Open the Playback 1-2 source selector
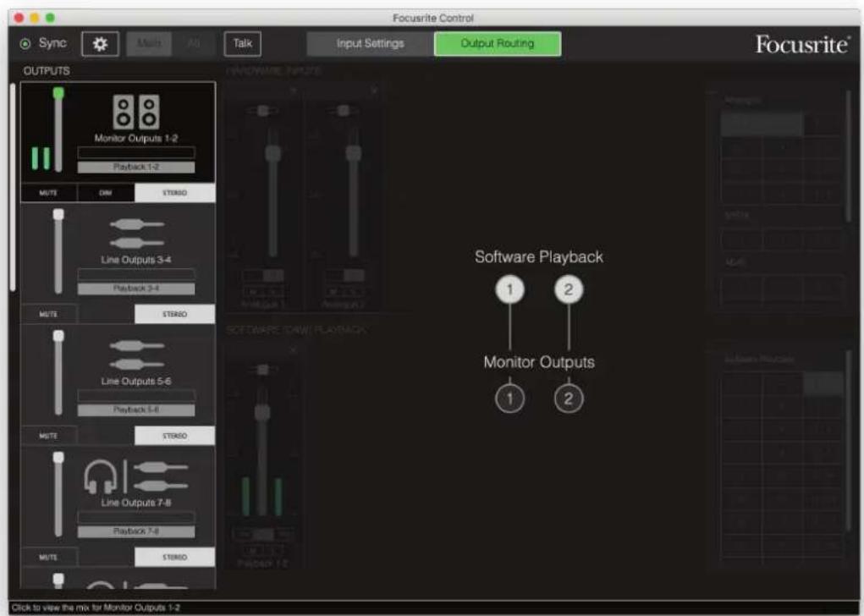 (x=136, y=167)
